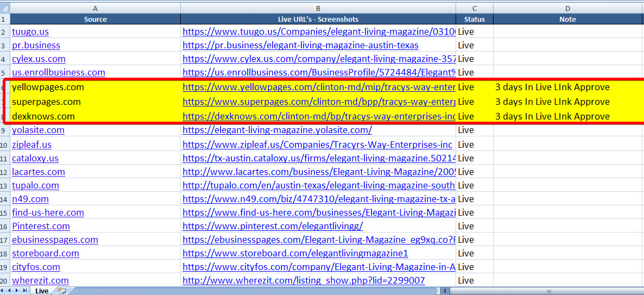Open the us.enrollbusiness.com source link
The width and height of the screenshot is (644, 295).
[x=58, y=72]
